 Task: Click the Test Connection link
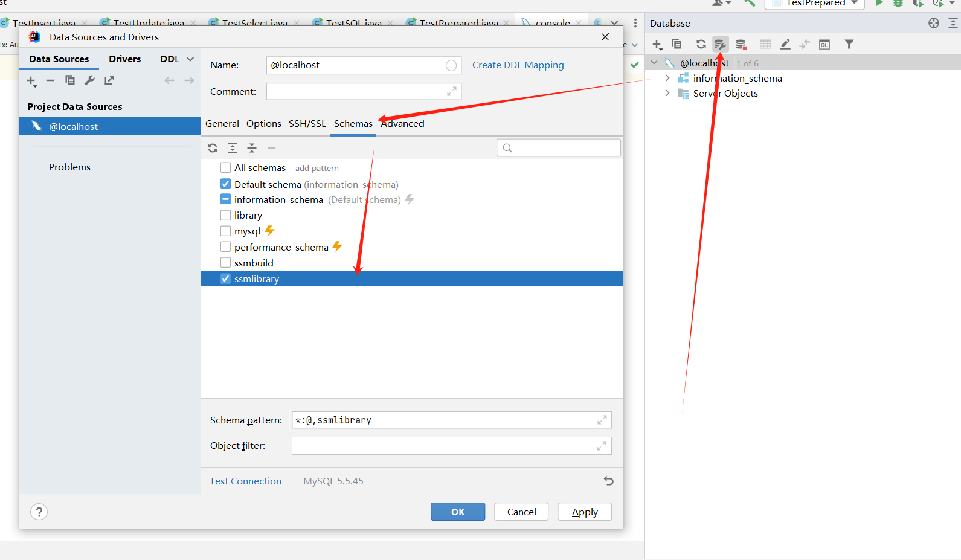245,481
